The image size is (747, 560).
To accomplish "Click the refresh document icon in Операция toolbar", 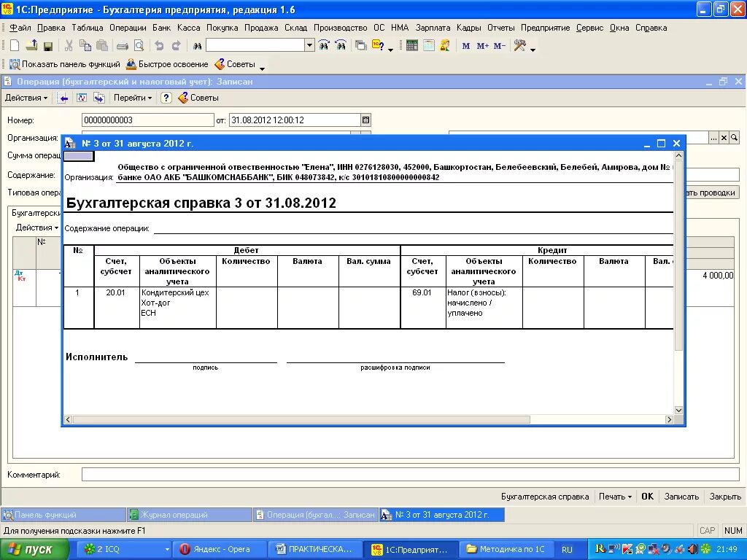I will pos(82,98).
